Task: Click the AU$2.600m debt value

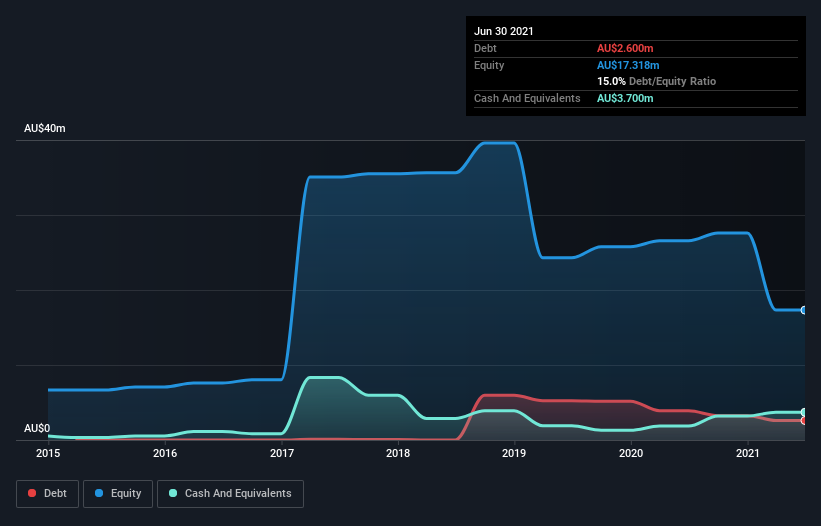Action: [625, 48]
